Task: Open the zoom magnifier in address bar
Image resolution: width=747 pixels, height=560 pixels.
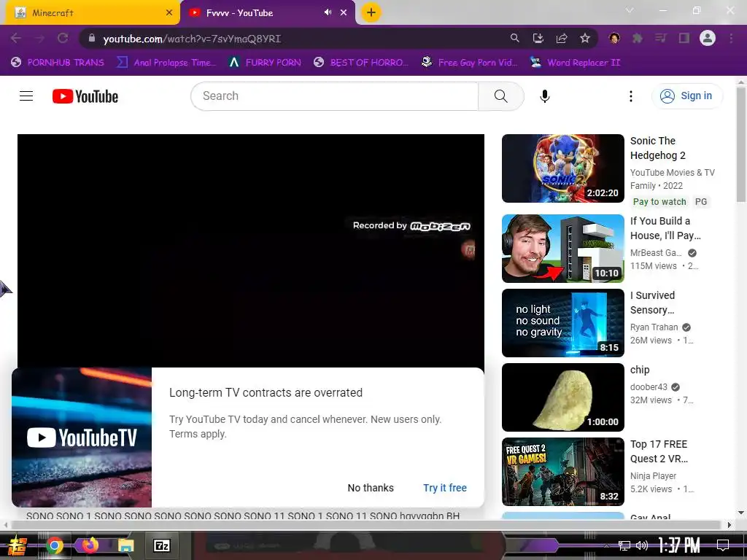Action: coord(514,38)
